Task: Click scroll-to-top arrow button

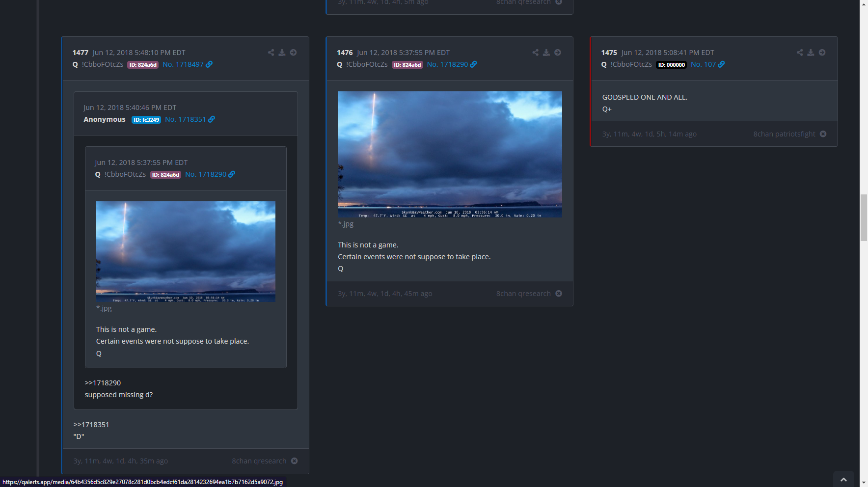Action: point(843,479)
